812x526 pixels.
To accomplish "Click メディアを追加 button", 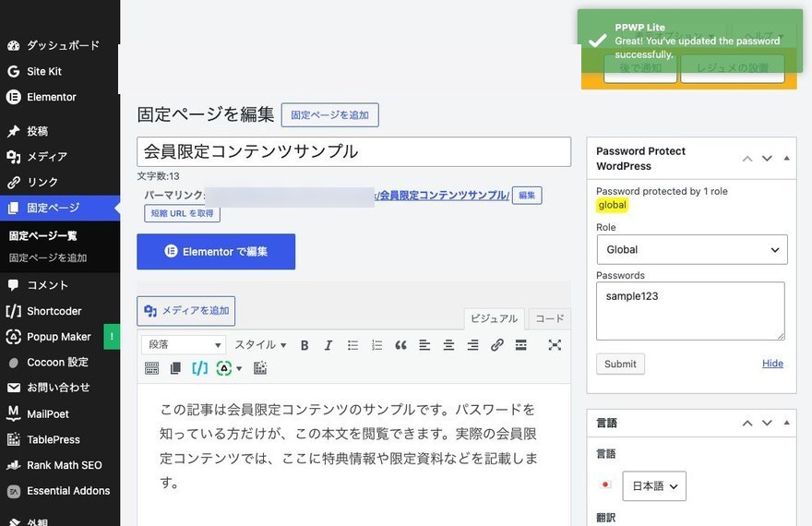I will (x=185, y=311).
